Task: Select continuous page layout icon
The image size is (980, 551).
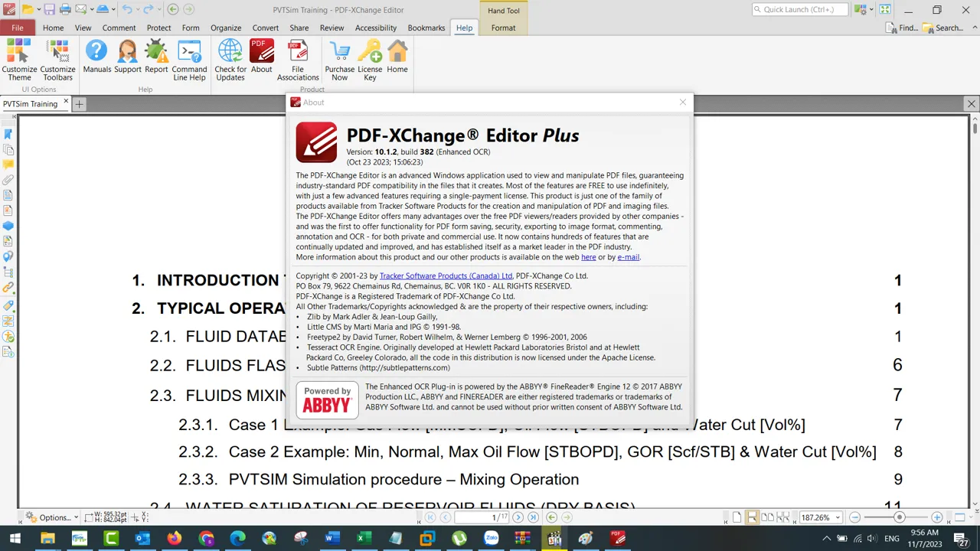Action: tap(752, 517)
